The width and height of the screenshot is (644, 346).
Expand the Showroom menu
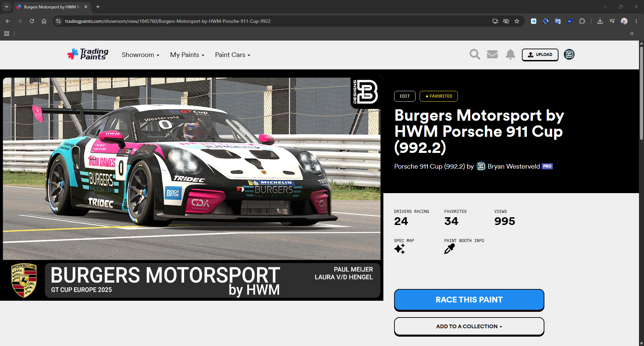tap(141, 55)
